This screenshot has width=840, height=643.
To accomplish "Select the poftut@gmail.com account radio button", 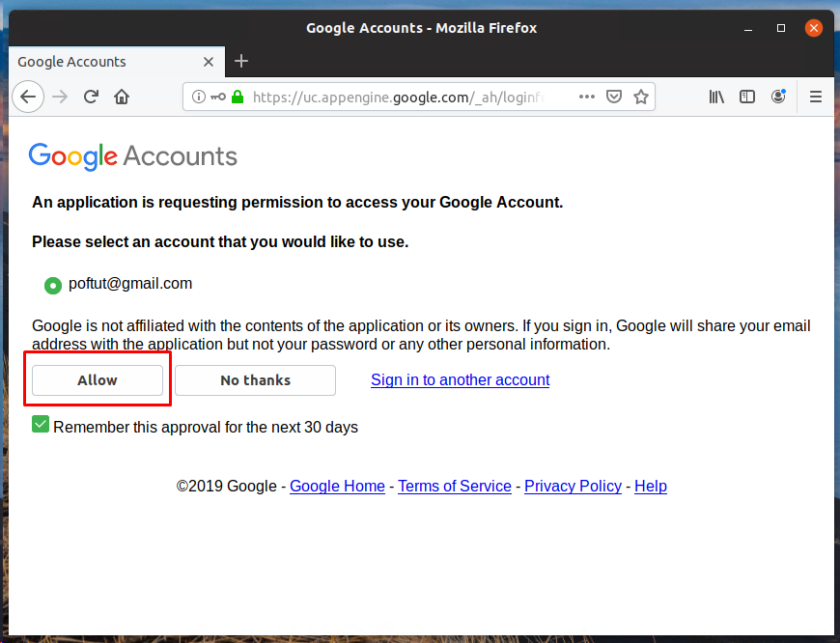I will pos(52,286).
